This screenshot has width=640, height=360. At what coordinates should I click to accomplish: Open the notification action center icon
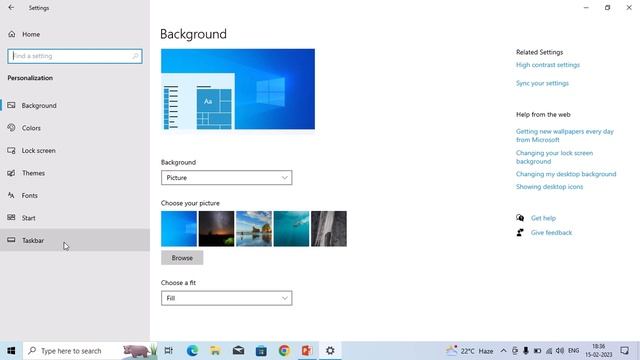[x=624, y=351]
